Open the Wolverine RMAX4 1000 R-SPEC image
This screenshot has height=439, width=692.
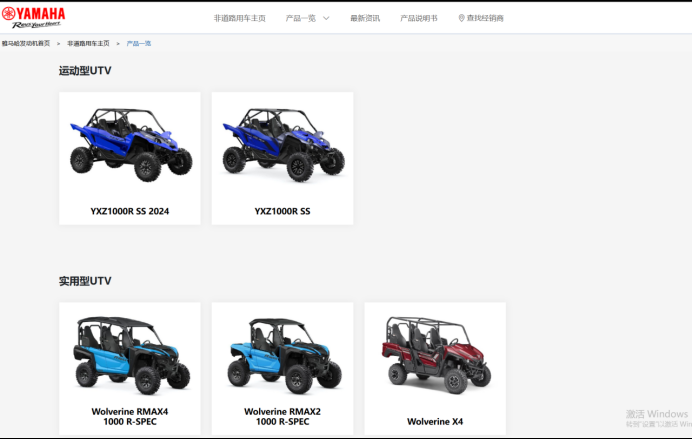point(131,356)
